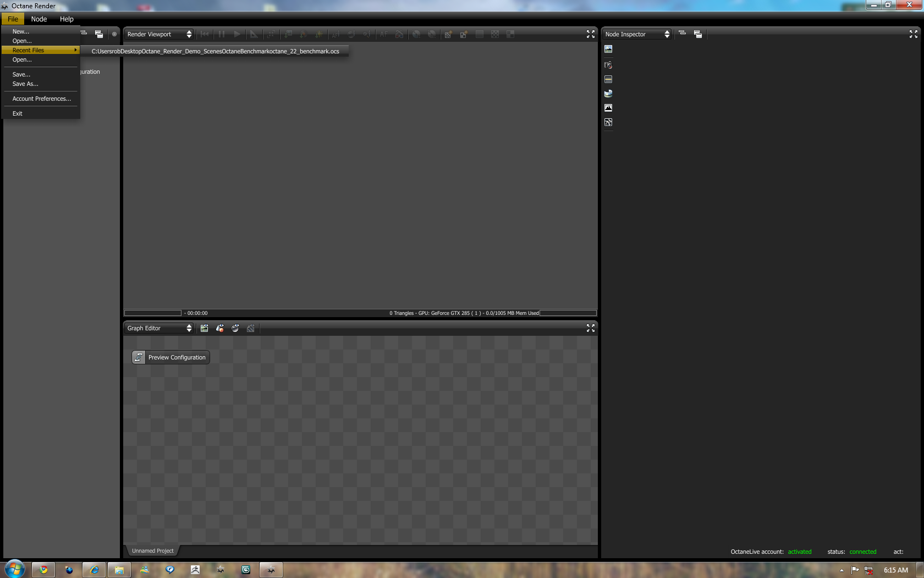Maximize the Node Inspector panel

coord(914,34)
